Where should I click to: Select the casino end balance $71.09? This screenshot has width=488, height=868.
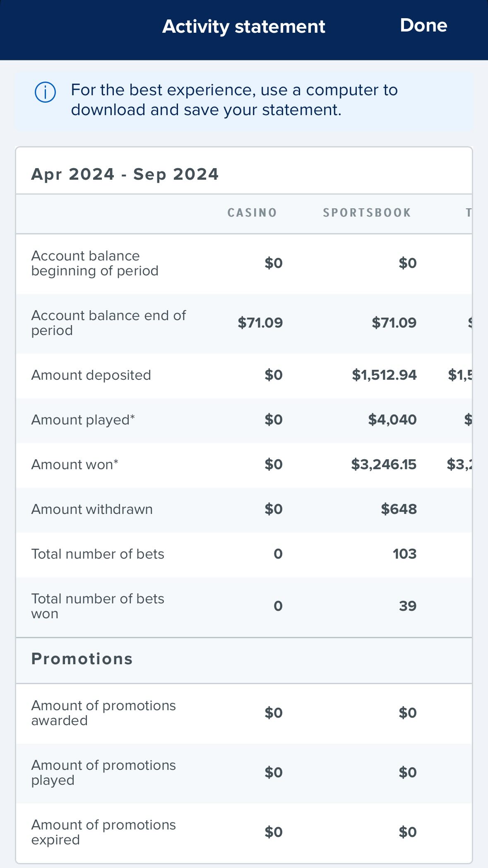click(260, 323)
